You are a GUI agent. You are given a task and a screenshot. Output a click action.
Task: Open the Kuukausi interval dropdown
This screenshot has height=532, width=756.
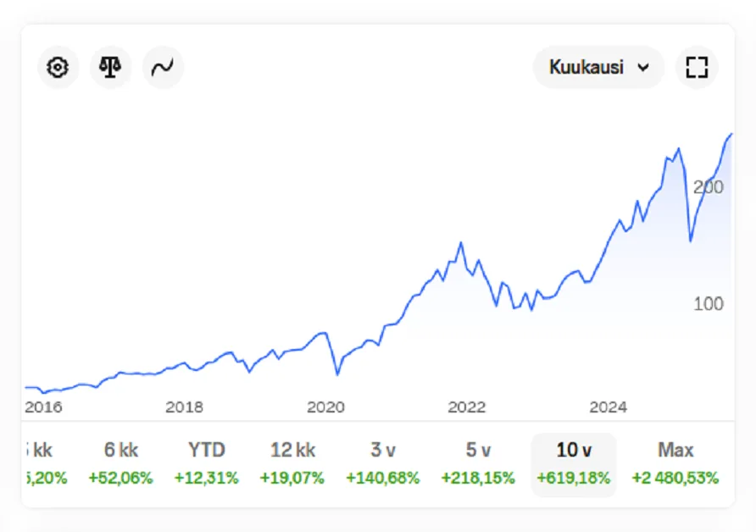pos(598,68)
